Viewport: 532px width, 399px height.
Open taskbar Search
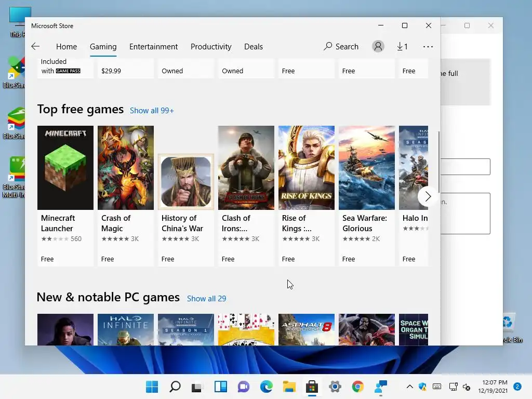[175, 387]
